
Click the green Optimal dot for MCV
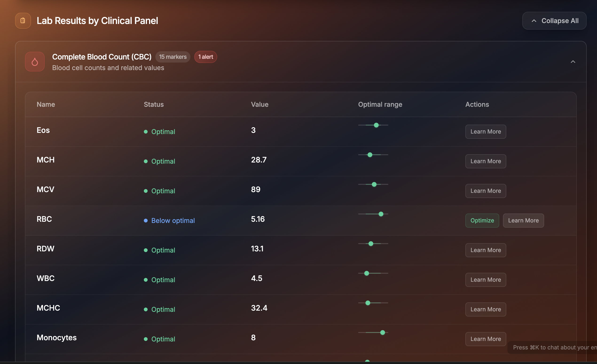[x=146, y=191]
